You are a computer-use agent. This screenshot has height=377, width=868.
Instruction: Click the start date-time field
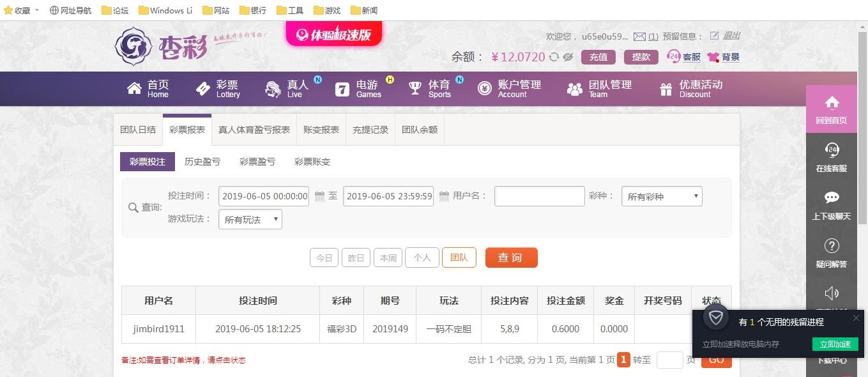264,196
